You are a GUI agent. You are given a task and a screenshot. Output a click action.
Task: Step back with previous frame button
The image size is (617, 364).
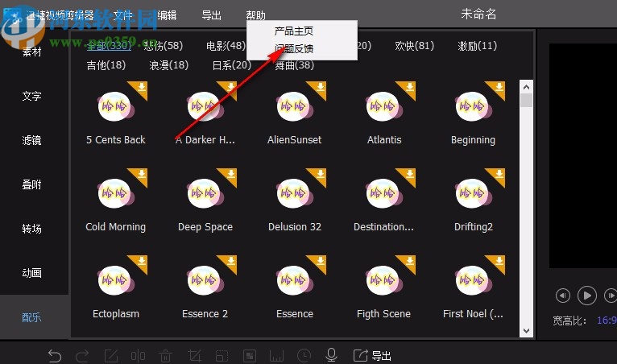pyautogui.click(x=563, y=296)
